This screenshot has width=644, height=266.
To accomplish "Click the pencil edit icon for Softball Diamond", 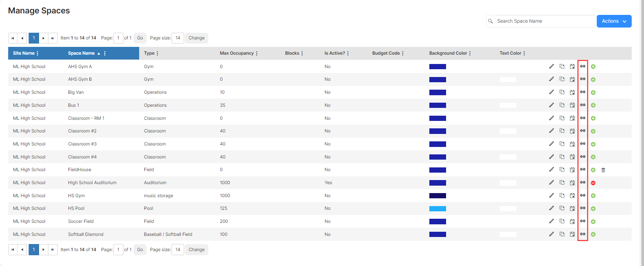I will 551,234.
